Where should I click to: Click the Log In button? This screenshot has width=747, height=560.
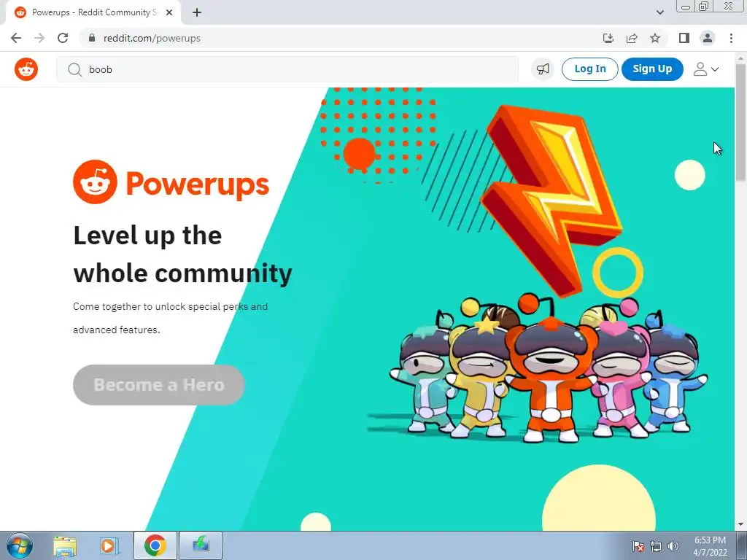click(x=589, y=69)
